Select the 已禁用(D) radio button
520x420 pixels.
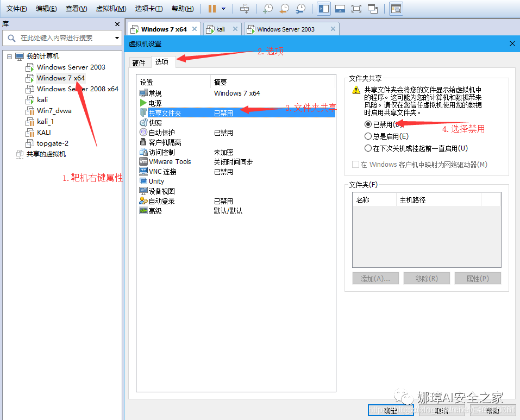point(368,124)
